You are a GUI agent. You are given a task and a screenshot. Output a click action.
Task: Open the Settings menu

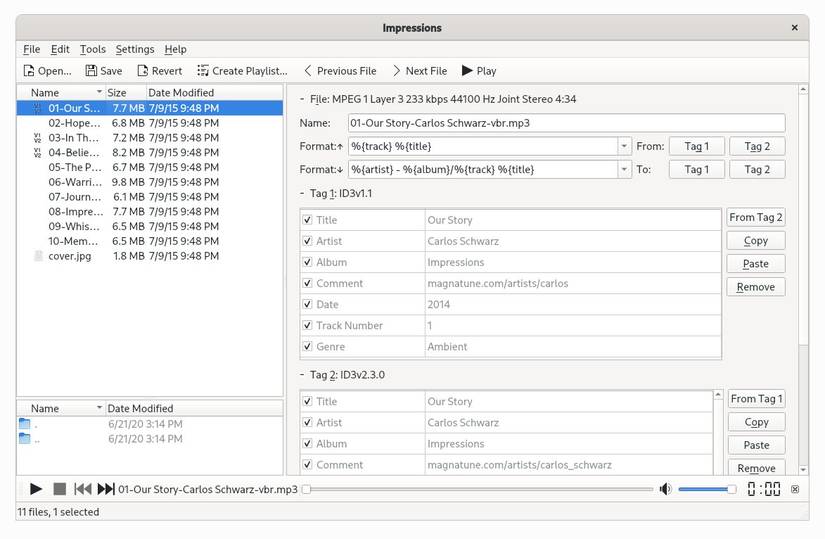135,49
